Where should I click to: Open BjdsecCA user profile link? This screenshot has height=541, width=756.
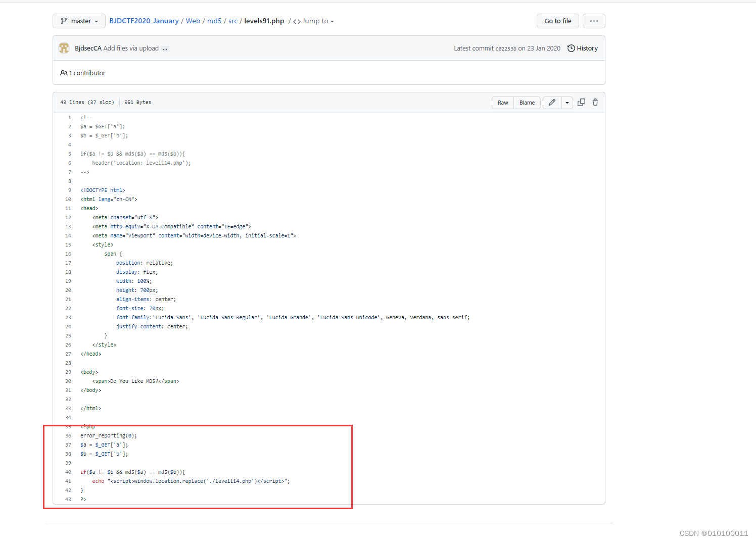[88, 48]
